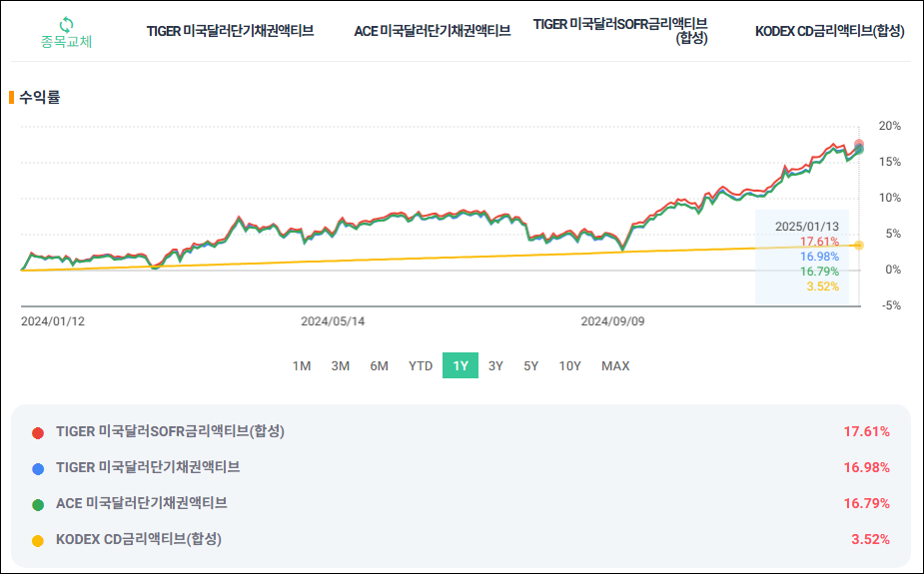The image size is (924, 574).
Task: Select the 1M period tab
Action: click(302, 366)
